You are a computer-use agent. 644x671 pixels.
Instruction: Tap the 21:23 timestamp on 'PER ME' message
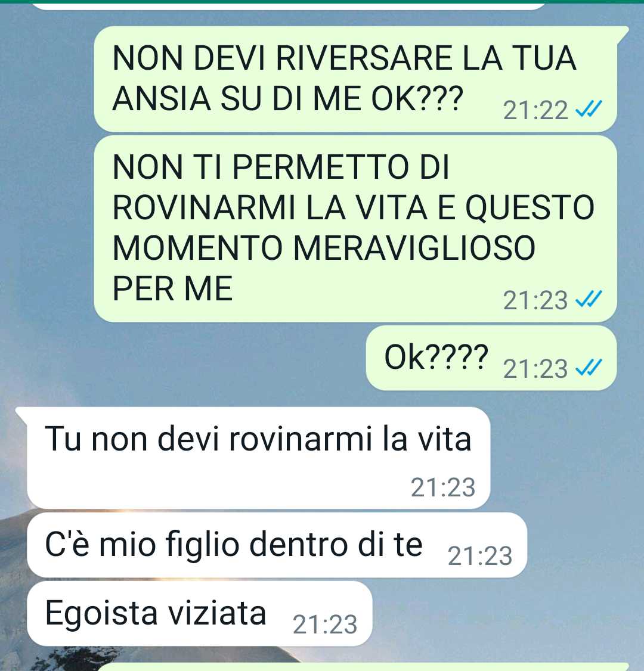tap(535, 300)
